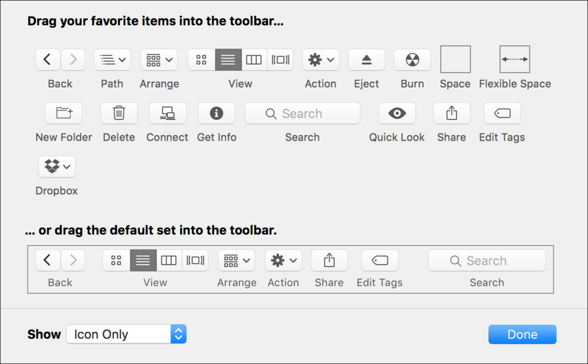
Task: Click the Quick Look eye icon
Action: (397, 113)
